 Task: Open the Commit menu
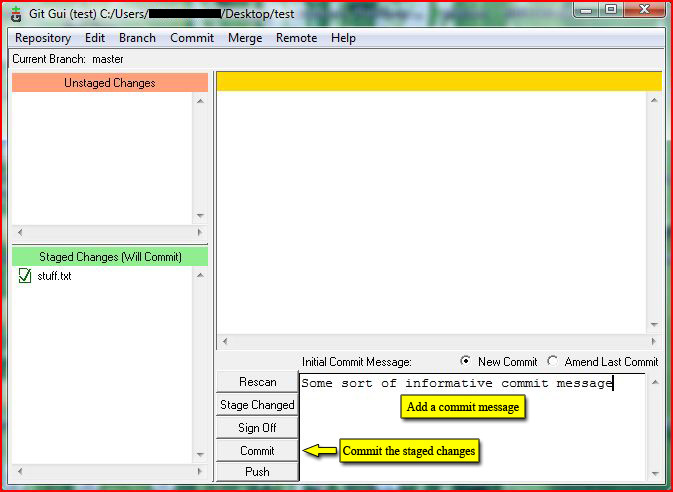click(192, 38)
